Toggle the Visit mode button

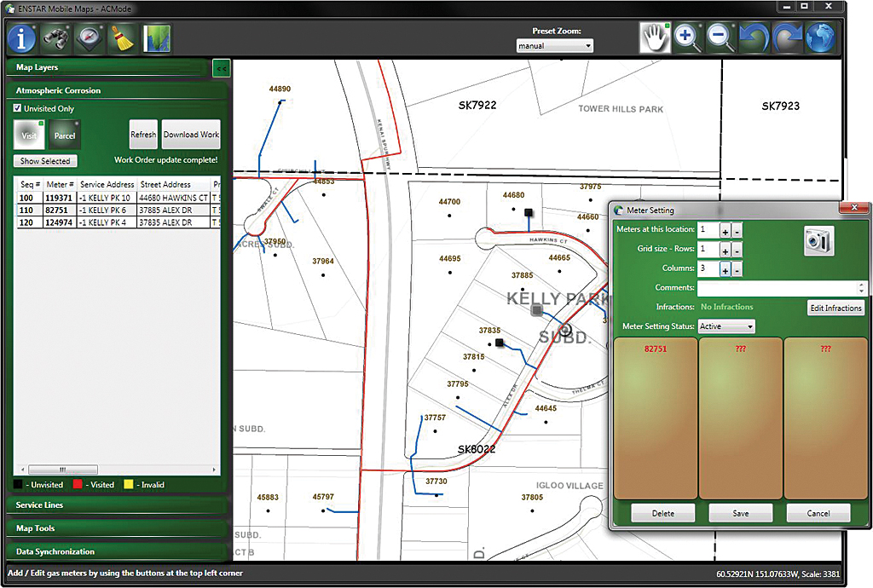[30, 135]
